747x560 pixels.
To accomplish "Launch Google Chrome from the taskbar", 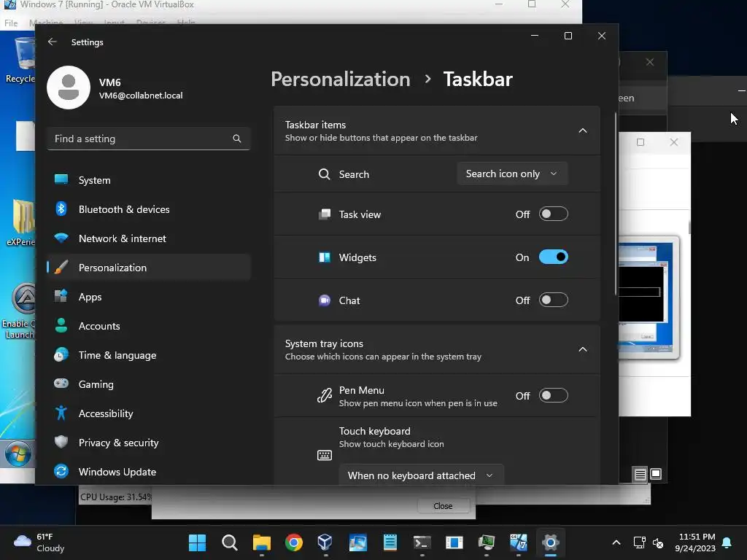I will [294, 542].
